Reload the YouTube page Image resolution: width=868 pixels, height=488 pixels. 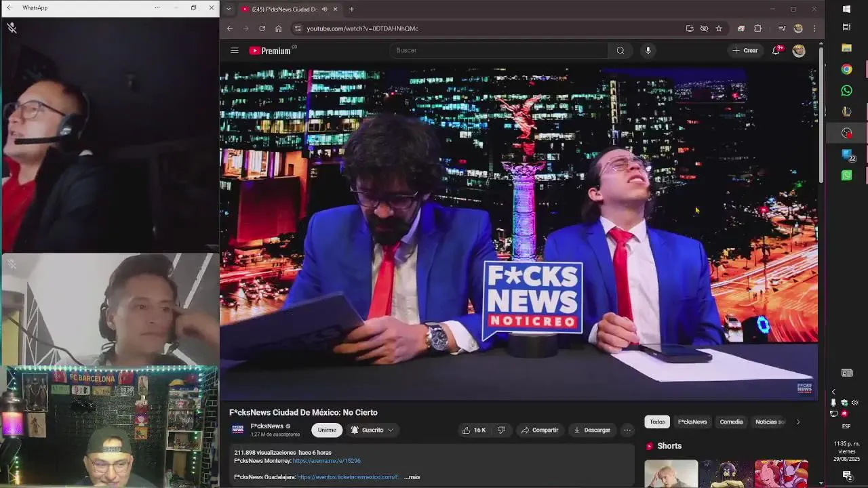click(262, 28)
